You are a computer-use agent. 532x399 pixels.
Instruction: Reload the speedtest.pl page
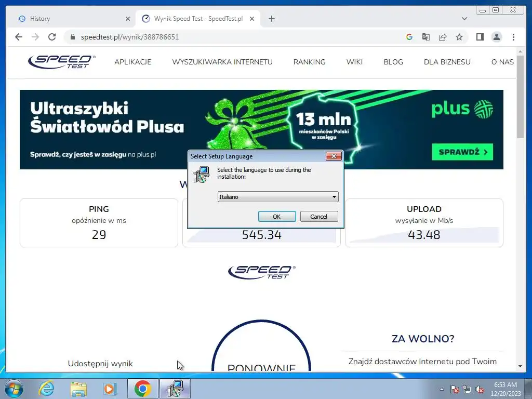(52, 37)
